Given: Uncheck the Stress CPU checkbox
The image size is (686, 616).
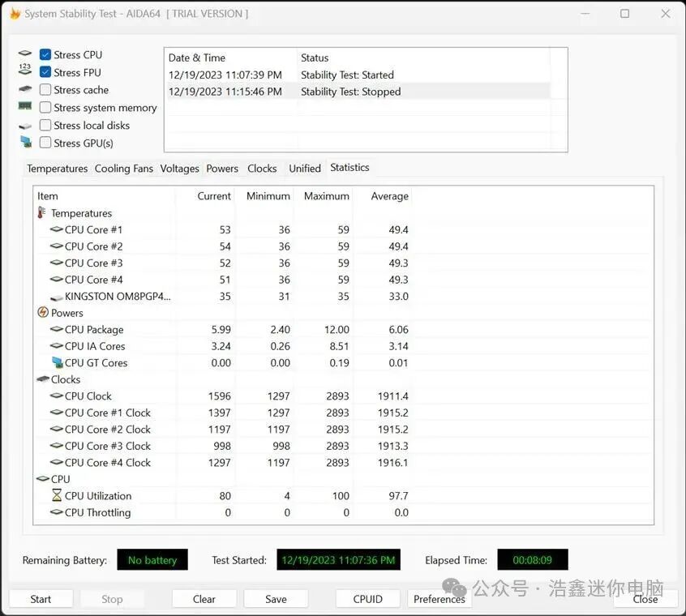Looking at the screenshot, I should 45,54.
